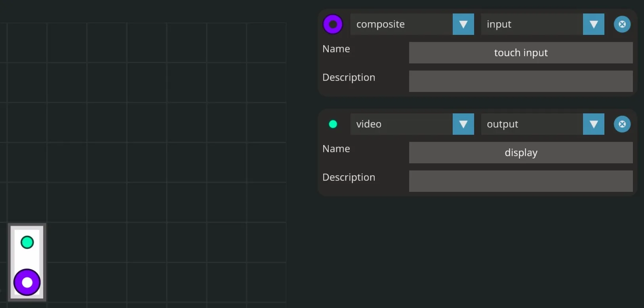This screenshot has height=308, width=644.
Task: Click the Description label in touch input panel
Action: coord(349,78)
